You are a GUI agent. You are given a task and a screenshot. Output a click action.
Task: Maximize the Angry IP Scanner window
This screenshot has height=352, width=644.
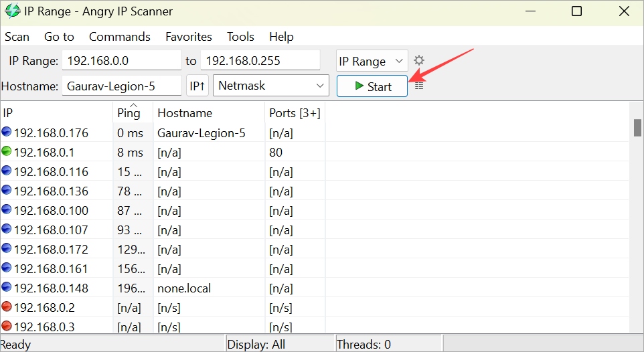point(576,11)
